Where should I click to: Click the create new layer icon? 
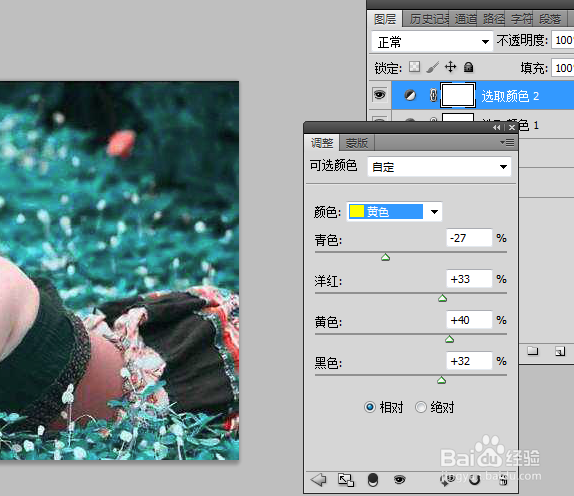pyautogui.click(x=560, y=351)
